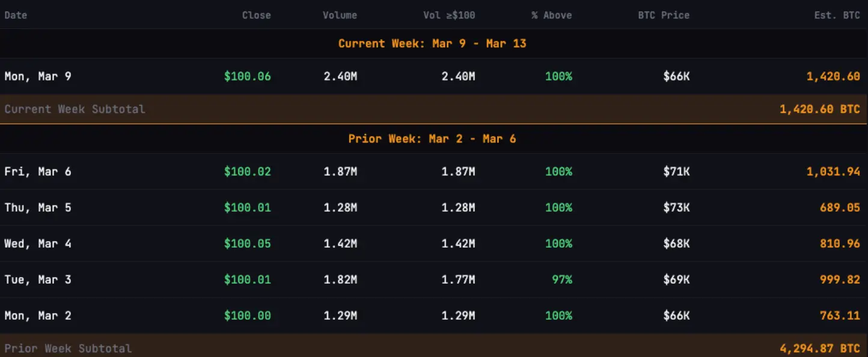The width and height of the screenshot is (868, 357).
Task: Click the 97% above value
Action: click(562, 279)
